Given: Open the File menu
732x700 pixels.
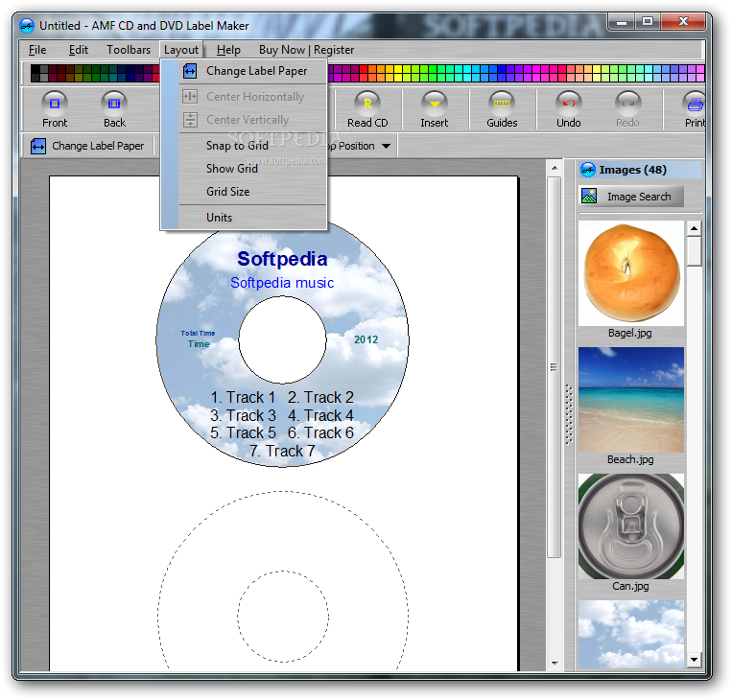Looking at the screenshot, I should 37,50.
